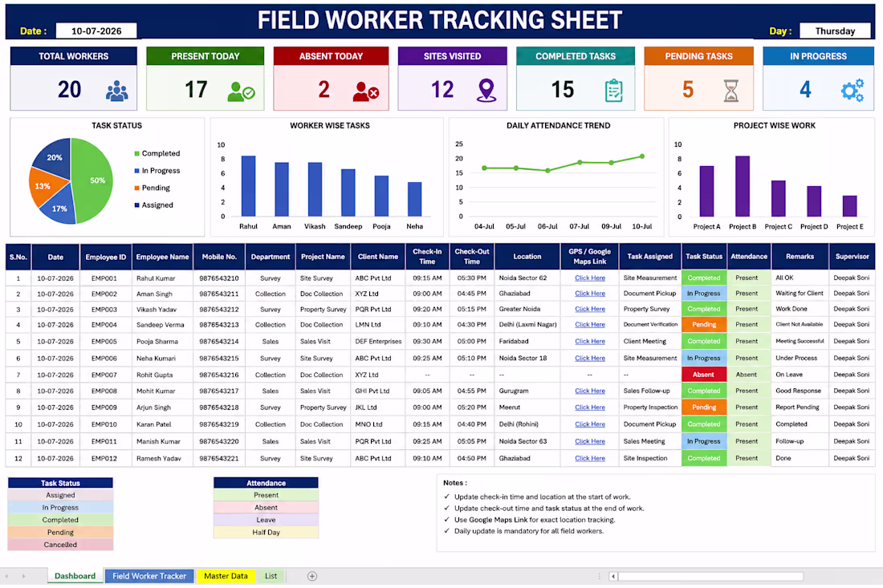
Task: Click the In Progress legend color marker
Action: [x=136, y=171]
